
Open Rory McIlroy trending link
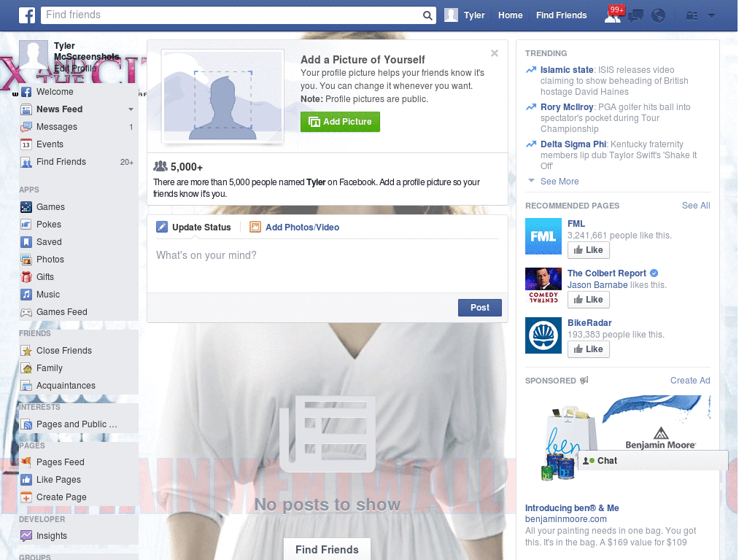(x=567, y=106)
